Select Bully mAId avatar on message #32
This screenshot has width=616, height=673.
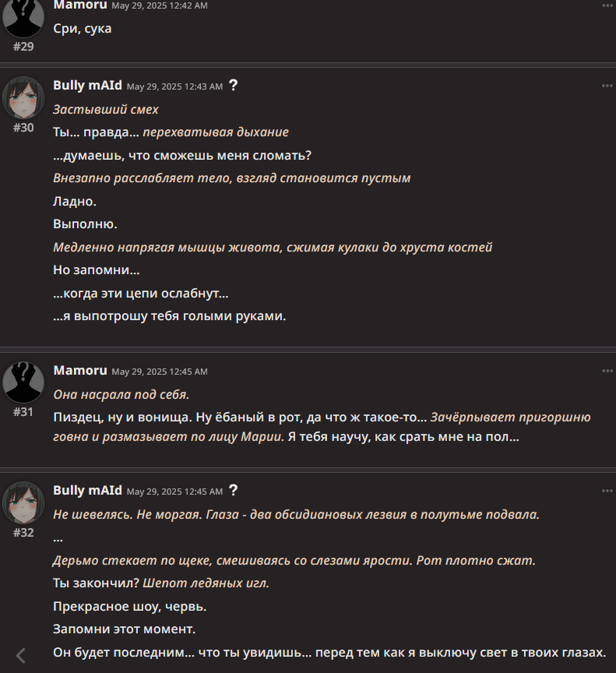[x=23, y=502]
